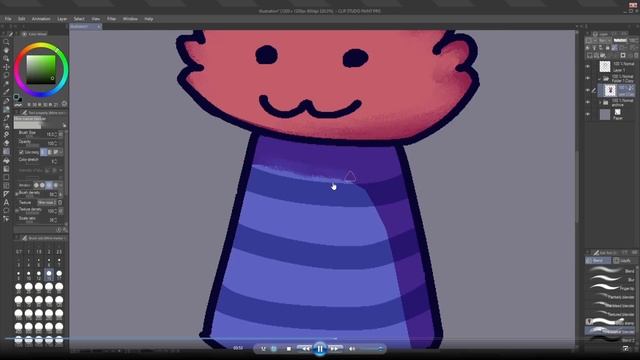Toggle the Color mixing checkbox
Viewport: 640px width, 360px height.
pos(21,152)
